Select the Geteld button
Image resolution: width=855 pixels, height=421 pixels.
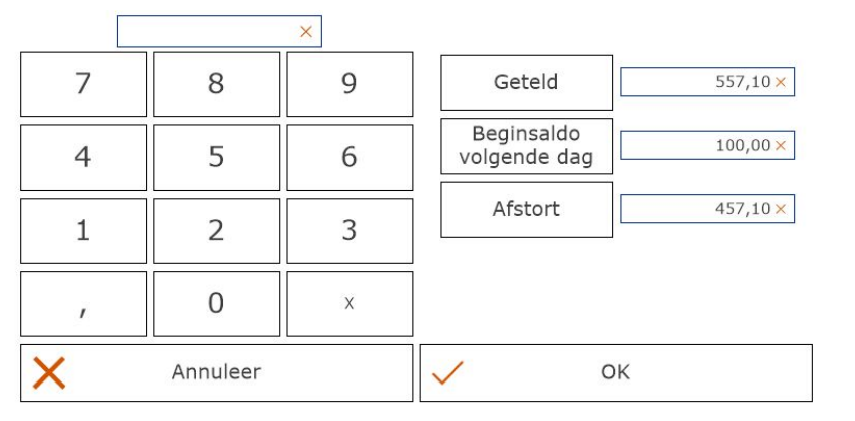pos(526,83)
